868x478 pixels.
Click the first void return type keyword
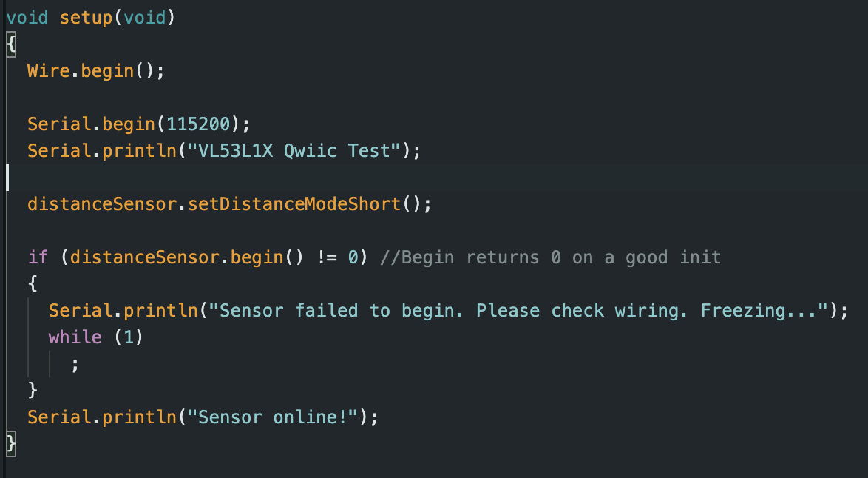(x=27, y=18)
